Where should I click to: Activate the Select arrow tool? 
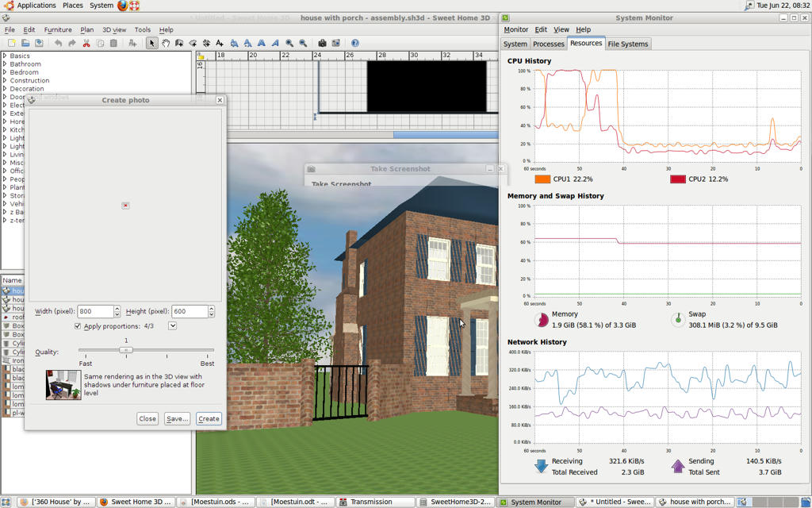tap(151, 43)
